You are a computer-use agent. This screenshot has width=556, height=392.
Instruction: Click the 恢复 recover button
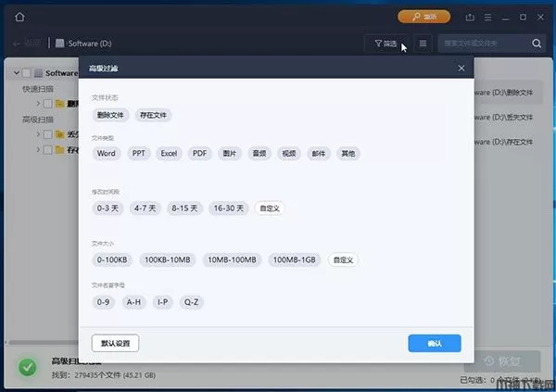coord(502,361)
